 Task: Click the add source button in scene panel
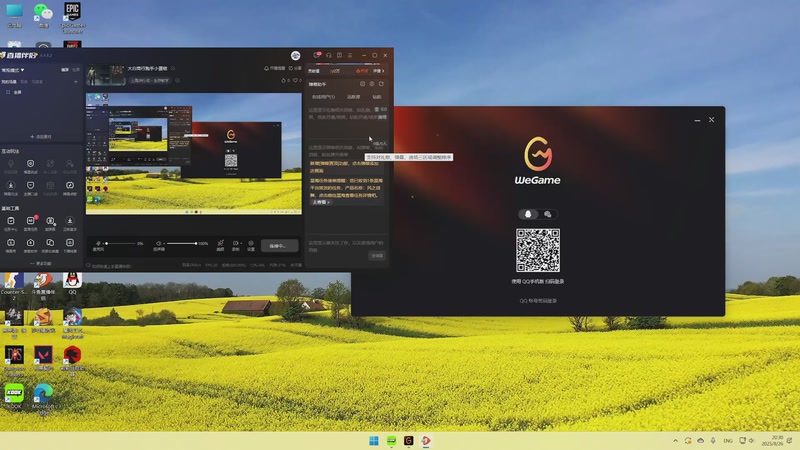[41, 137]
